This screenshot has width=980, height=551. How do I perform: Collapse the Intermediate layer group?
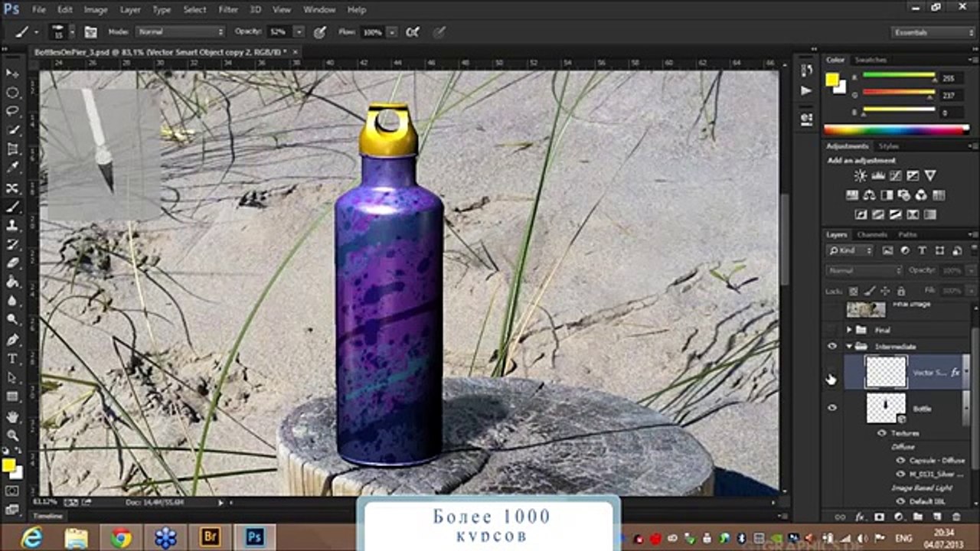(x=849, y=347)
